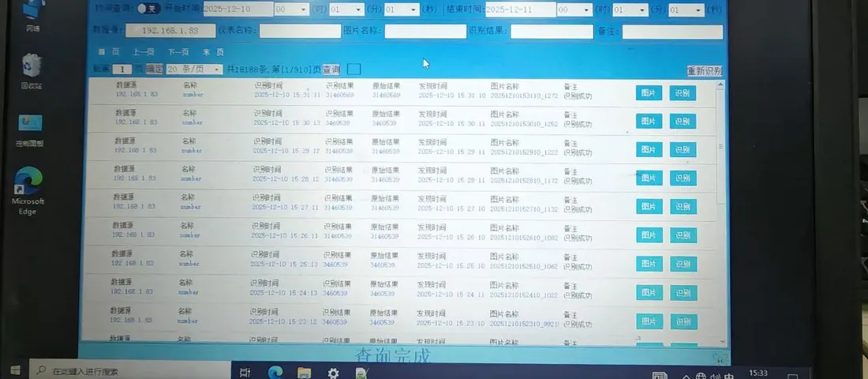Viewport: 868px width, 379px height.
Task: Select recognition result 31460569 in first row
Action: point(340,96)
